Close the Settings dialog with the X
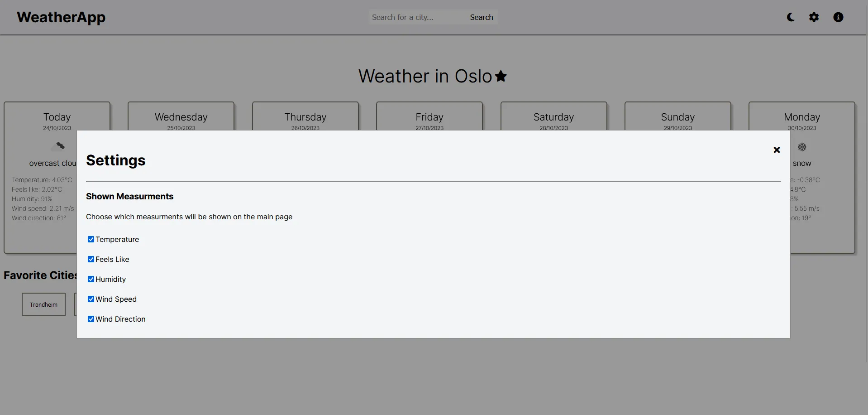The width and height of the screenshot is (868, 415). (777, 150)
